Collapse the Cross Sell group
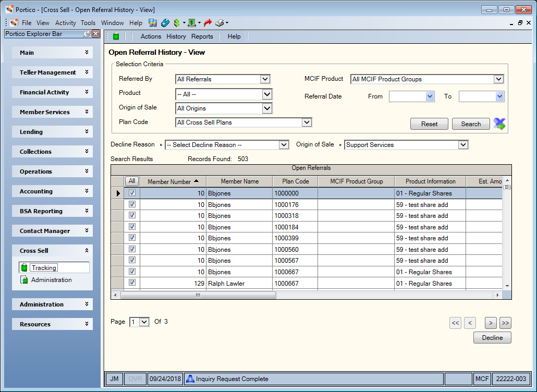Screen dimensions: 537x392 (x=87, y=250)
